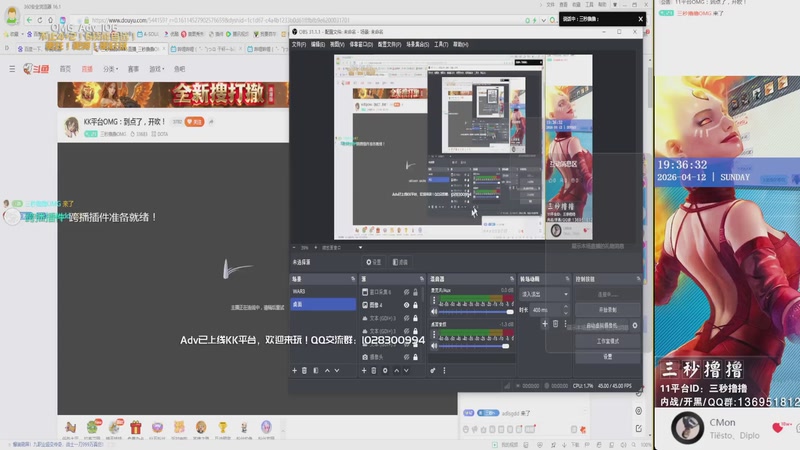Click 开始录制 button in OBS Controls
The height and width of the screenshot is (450, 800).
pos(607,310)
